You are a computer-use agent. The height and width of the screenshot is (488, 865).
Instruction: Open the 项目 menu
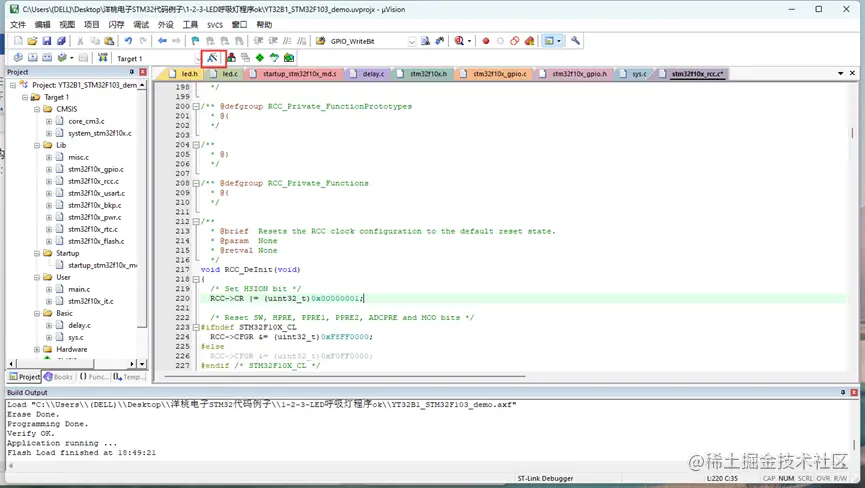coord(92,25)
